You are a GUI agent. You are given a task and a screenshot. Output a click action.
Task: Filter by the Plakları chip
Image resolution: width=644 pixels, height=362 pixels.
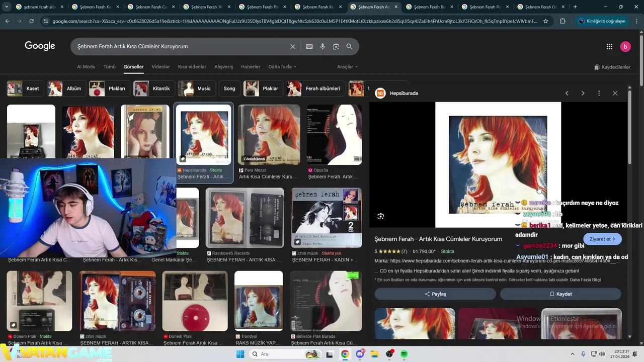point(109,88)
